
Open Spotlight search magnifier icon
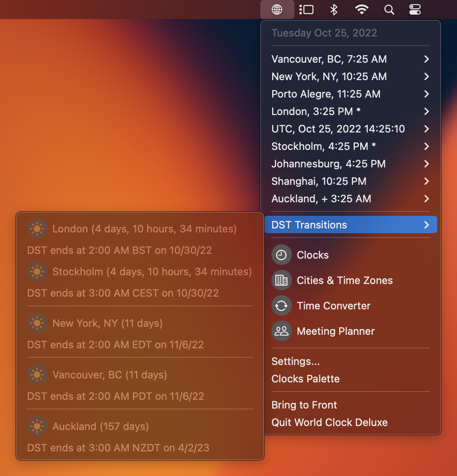point(389,10)
